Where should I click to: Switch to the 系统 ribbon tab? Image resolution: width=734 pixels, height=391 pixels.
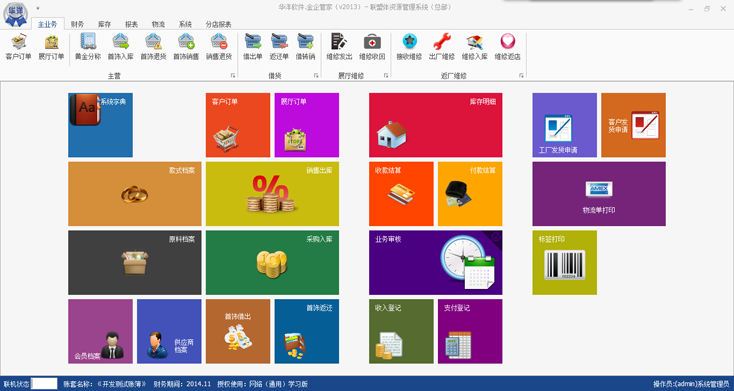pos(185,24)
